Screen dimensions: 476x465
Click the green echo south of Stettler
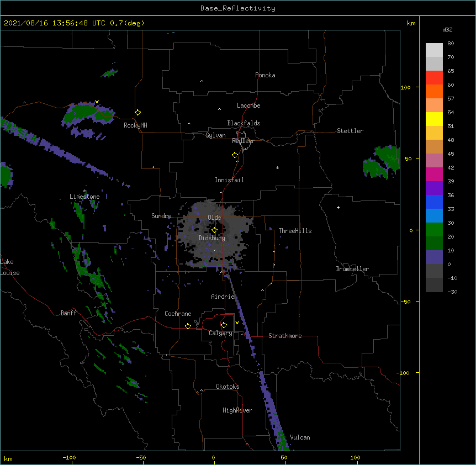pos(382,162)
